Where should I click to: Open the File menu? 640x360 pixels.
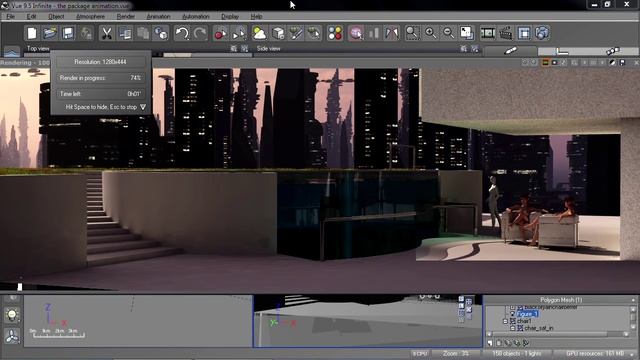click(x=10, y=16)
